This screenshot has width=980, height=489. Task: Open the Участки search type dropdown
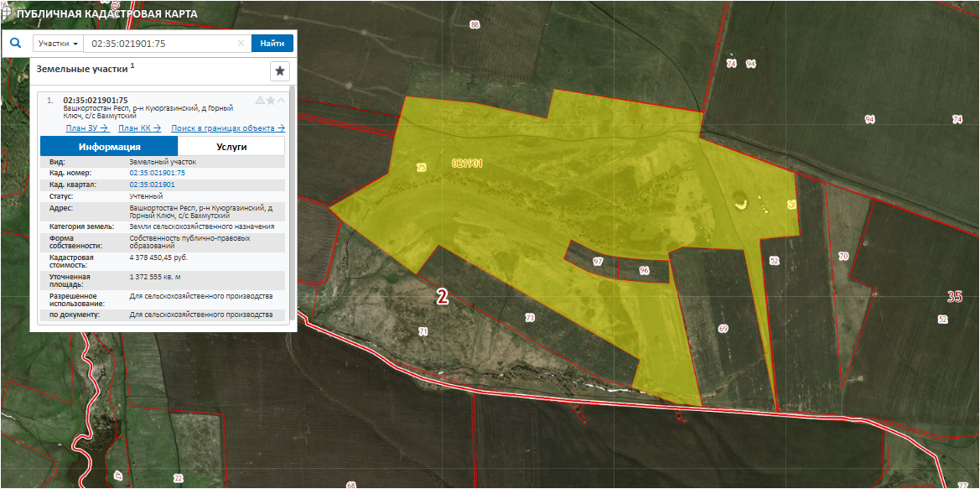click(59, 44)
